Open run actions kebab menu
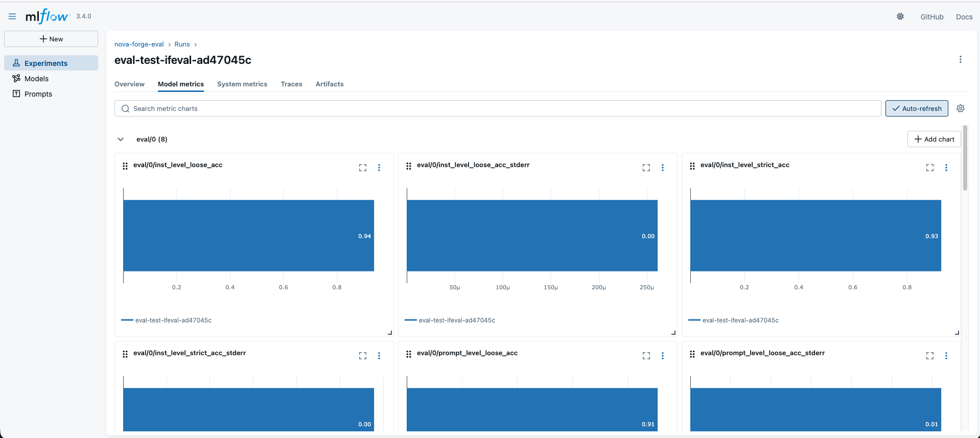980x438 pixels. (x=961, y=60)
